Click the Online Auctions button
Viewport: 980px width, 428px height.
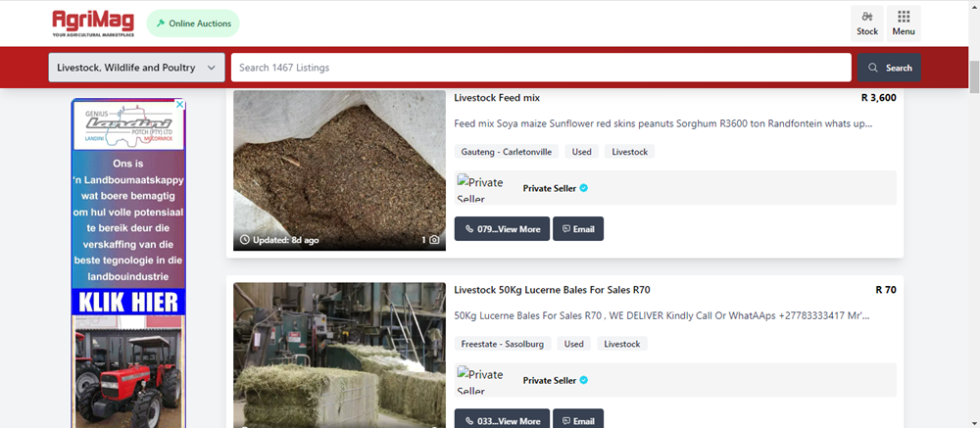(x=193, y=24)
